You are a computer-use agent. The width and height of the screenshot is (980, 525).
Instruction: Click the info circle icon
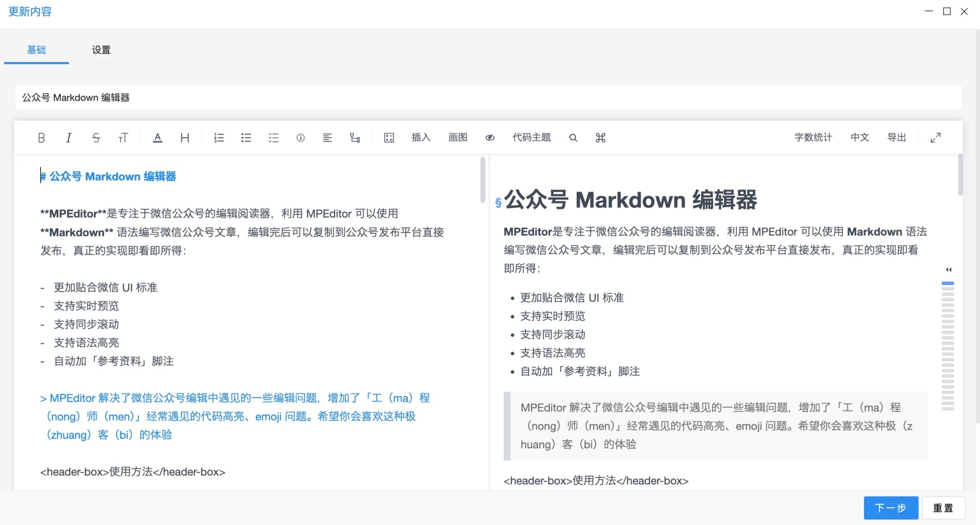[301, 138]
